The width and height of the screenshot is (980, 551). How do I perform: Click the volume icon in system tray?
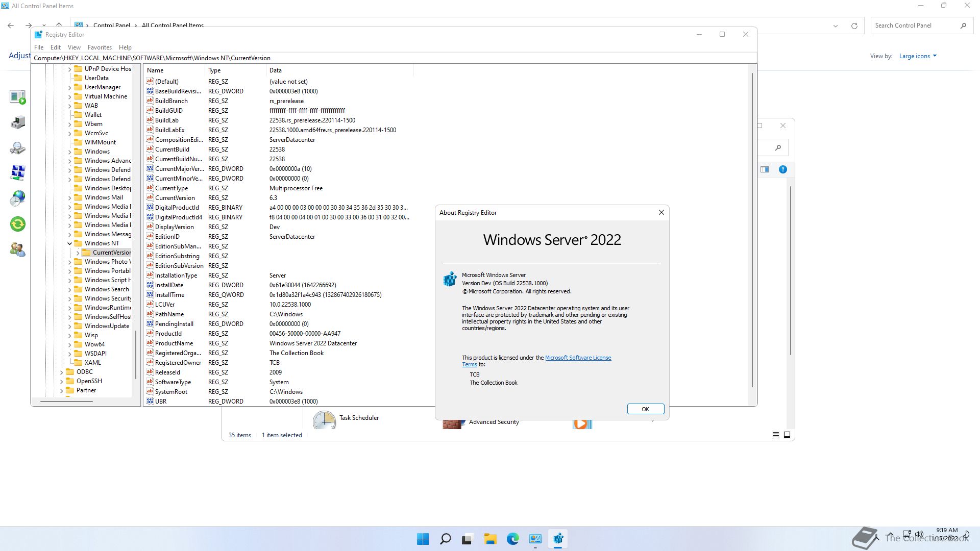pyautogui.click(x=919, y=535)
